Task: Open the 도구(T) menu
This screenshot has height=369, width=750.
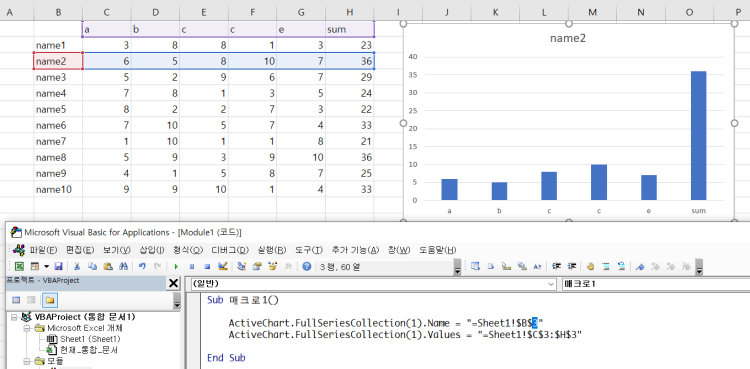Action: point(309,250)
